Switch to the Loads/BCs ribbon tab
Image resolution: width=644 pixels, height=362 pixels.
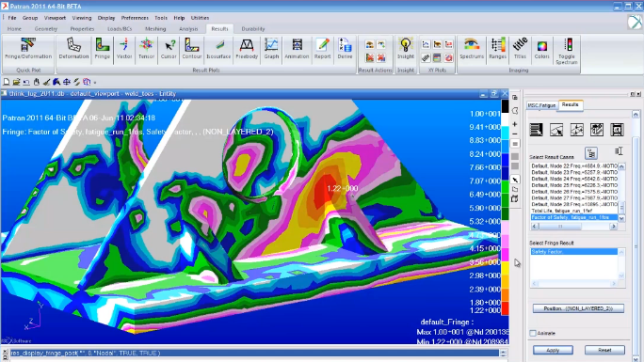point(120,29)
